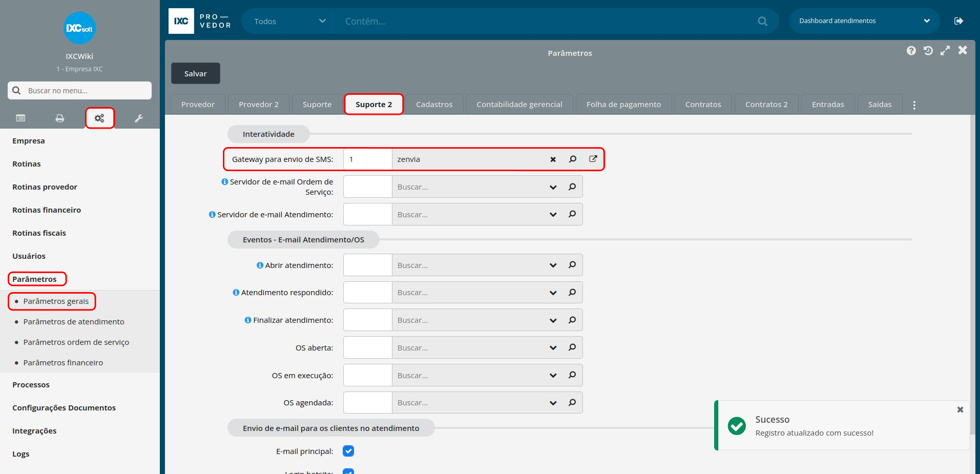Screen dimensions: 980x474
Task: Expand the OS agendada dropdown
Action: click(x=553, y=403)
